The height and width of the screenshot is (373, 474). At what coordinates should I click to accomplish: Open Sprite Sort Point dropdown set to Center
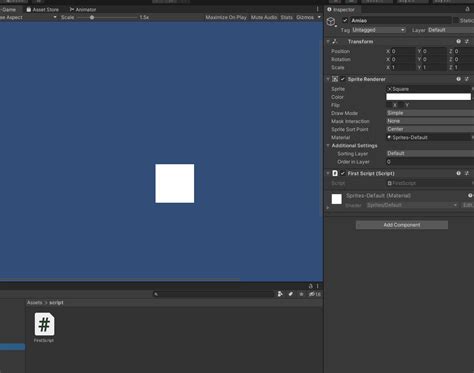pyautogui.click(x=430, y=129)
